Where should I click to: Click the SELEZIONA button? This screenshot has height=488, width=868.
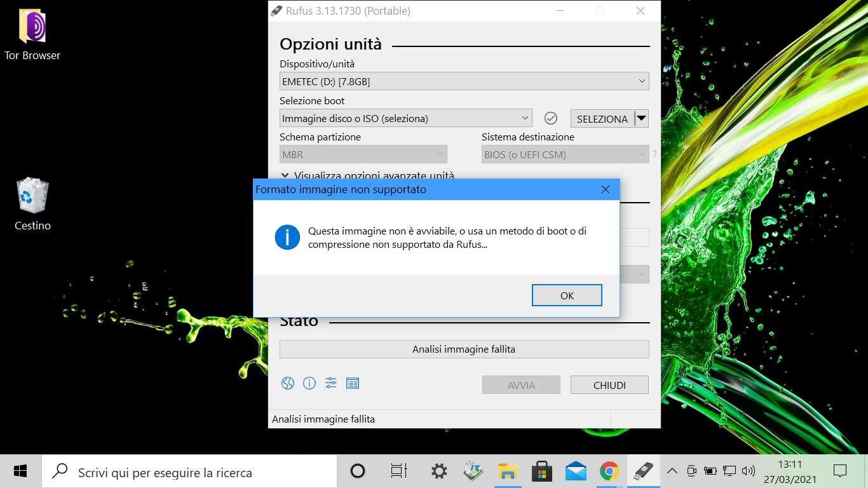(602, 119)
